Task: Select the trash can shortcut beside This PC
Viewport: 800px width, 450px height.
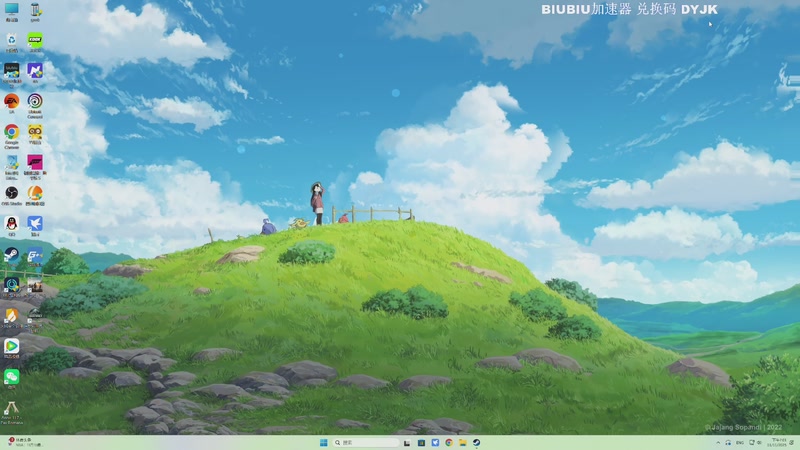Action: tap(35, 11)
